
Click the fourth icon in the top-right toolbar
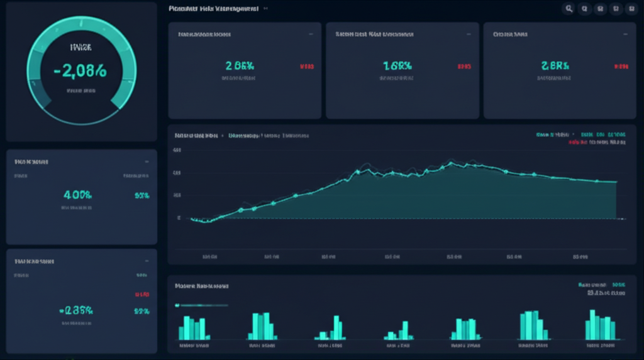point(616,9)
